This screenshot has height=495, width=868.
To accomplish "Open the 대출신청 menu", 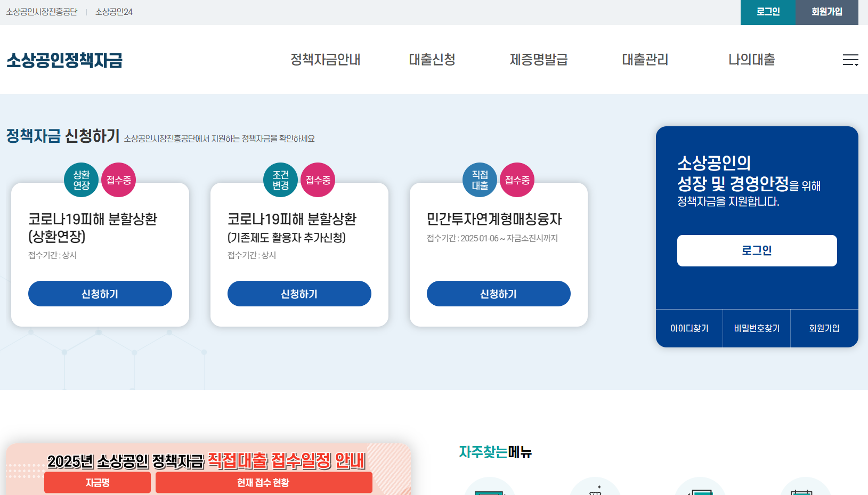I will tap(432, 60).
